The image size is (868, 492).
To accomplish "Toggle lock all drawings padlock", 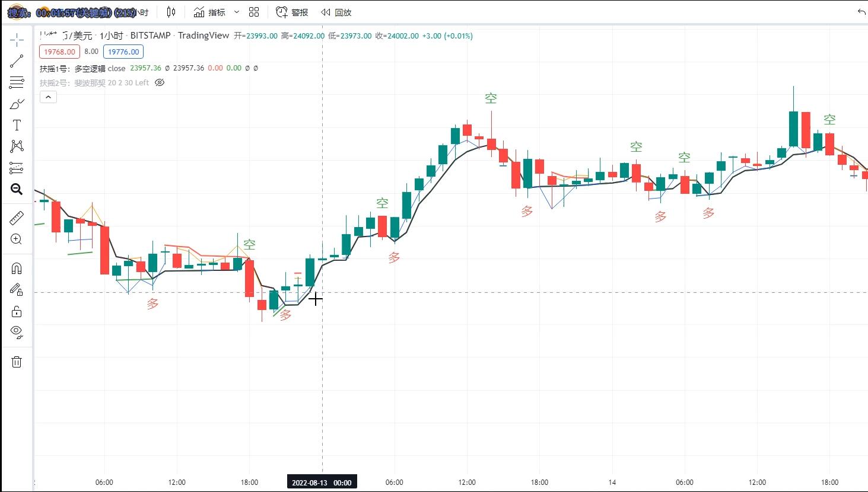I will 17,311.
